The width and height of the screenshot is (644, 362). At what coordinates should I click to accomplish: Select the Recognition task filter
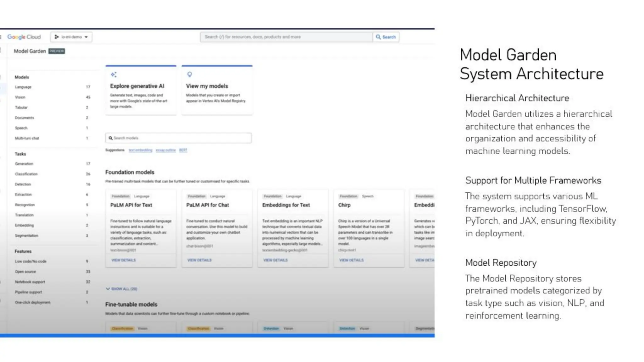click(52, 205)
